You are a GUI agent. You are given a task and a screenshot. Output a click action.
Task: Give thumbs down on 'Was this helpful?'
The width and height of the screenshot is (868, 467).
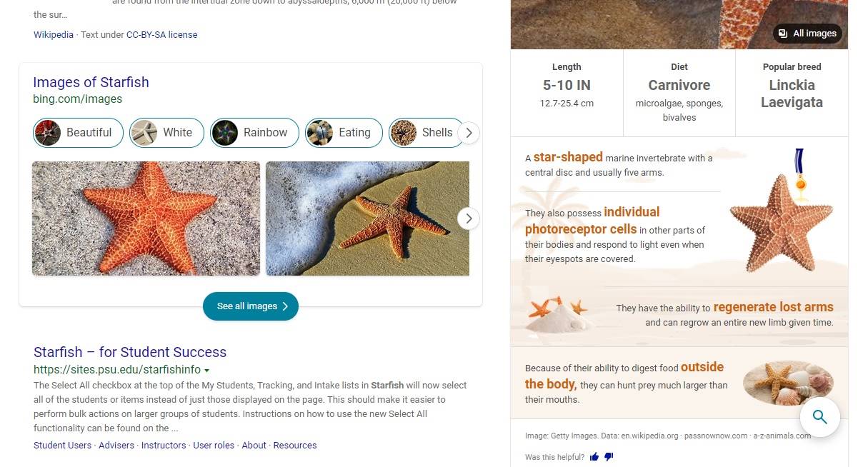tap(609, 456)
